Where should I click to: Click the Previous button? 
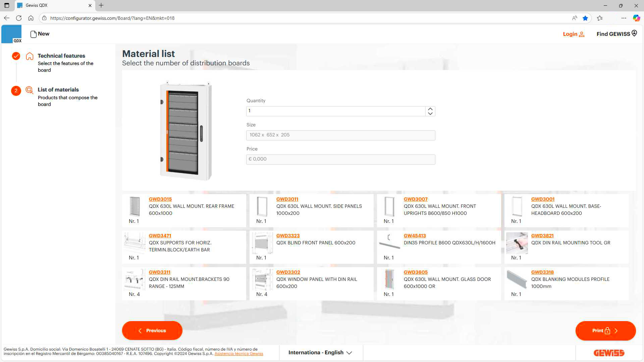pyautogui.click(x=152, y=330)
